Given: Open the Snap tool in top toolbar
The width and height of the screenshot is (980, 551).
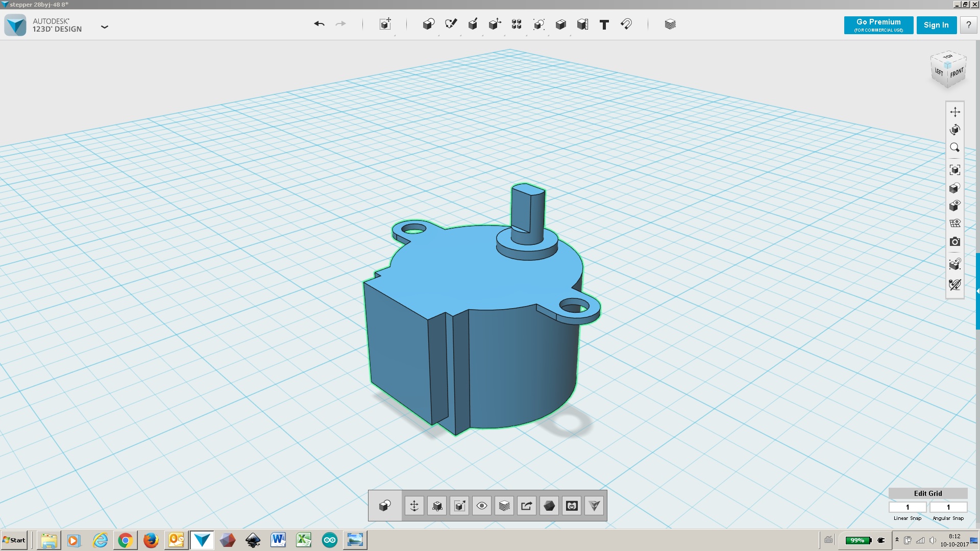Looking at the screenshot, I should [626, 24].
